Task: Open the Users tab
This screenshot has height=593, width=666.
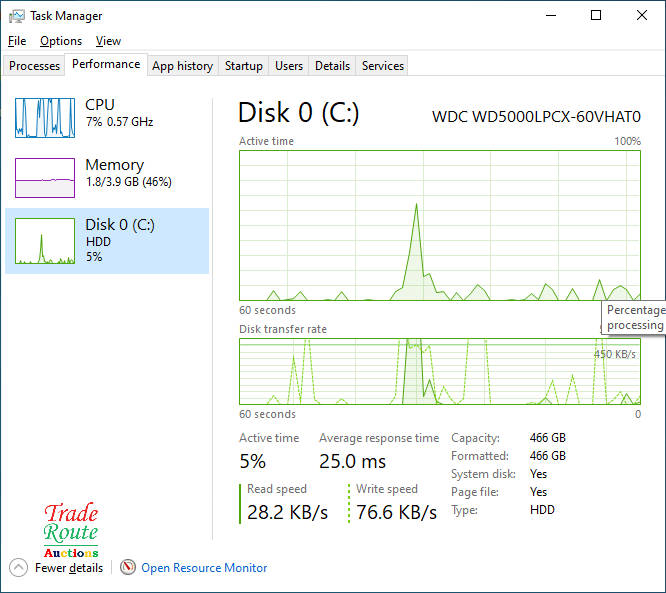Action: point(289,66)
